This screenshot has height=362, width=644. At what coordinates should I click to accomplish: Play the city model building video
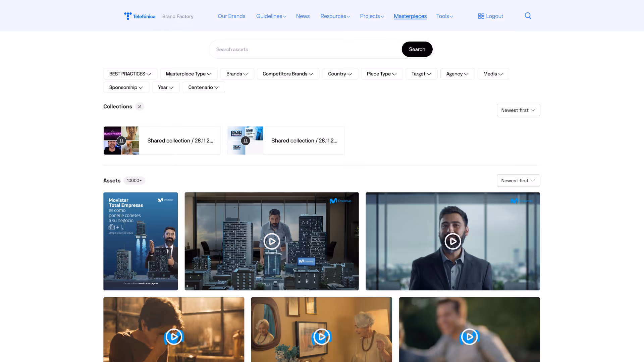tap(272, 241)
